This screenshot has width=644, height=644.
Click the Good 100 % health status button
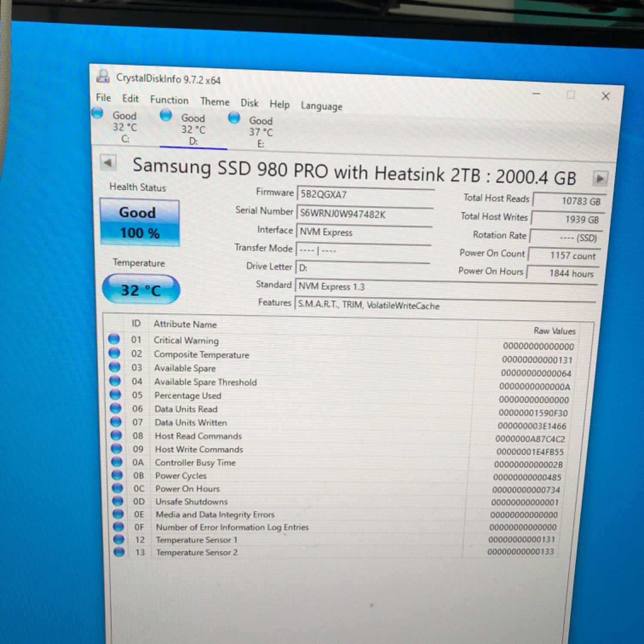click(x=140, y=222)
